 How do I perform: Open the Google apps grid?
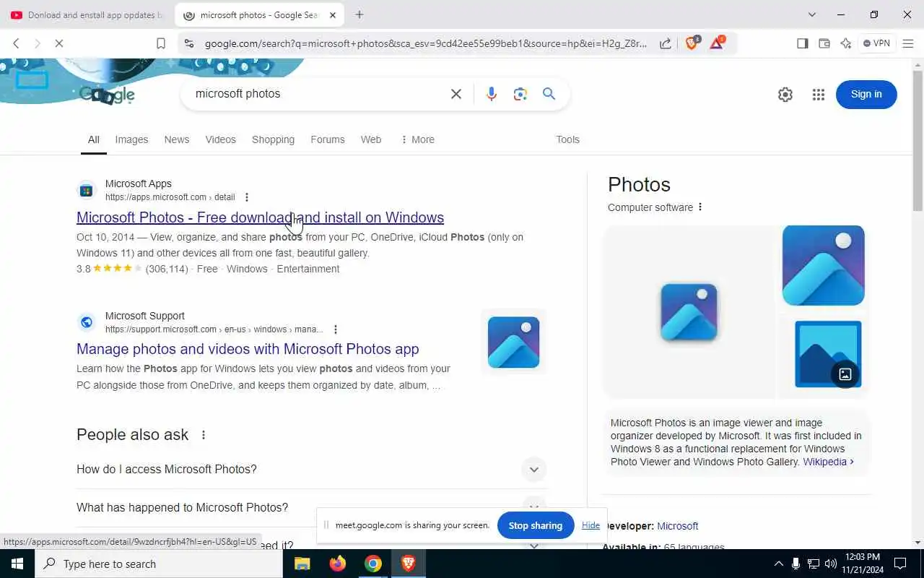click(x=818, y=95)
